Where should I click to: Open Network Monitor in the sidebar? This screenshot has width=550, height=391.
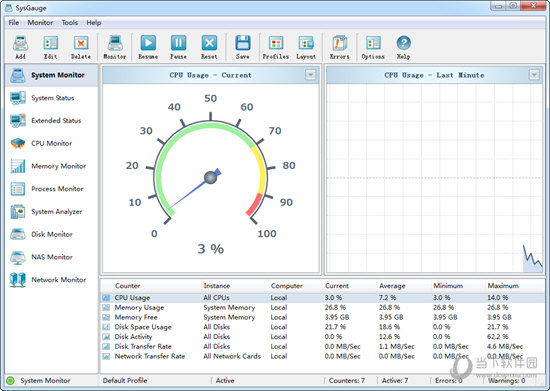pos(52,280)
